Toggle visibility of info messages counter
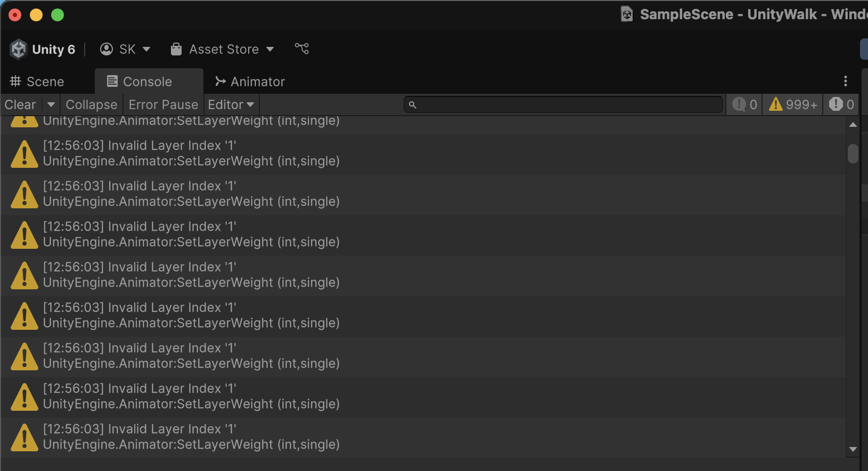The height and width of the screenshot is (471, 868). tap(744, 104)
